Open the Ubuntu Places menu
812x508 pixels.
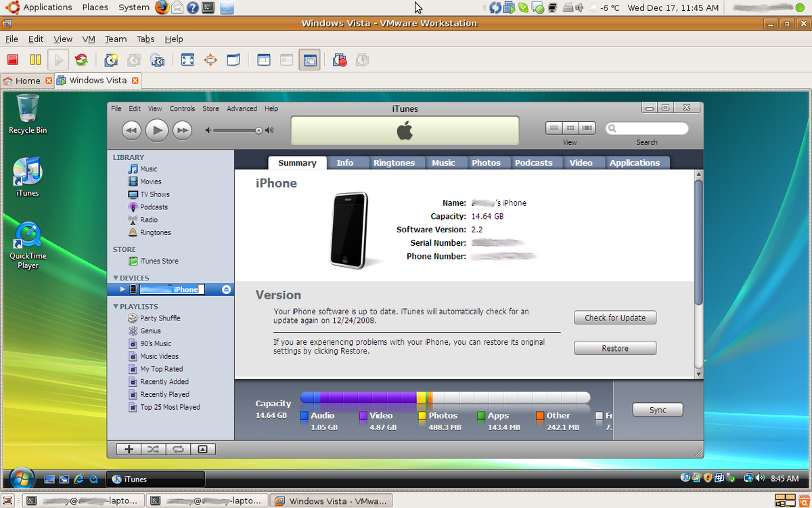[95, 7]
